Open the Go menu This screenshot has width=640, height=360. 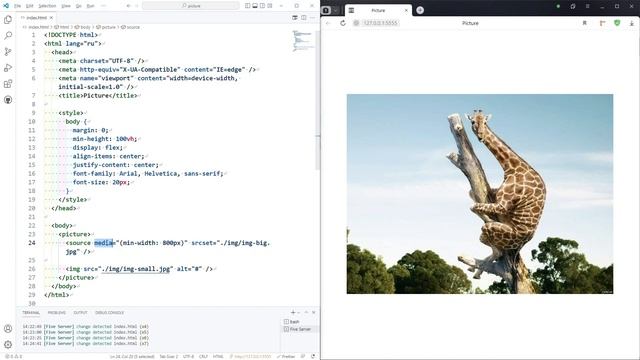coord(78,6)
